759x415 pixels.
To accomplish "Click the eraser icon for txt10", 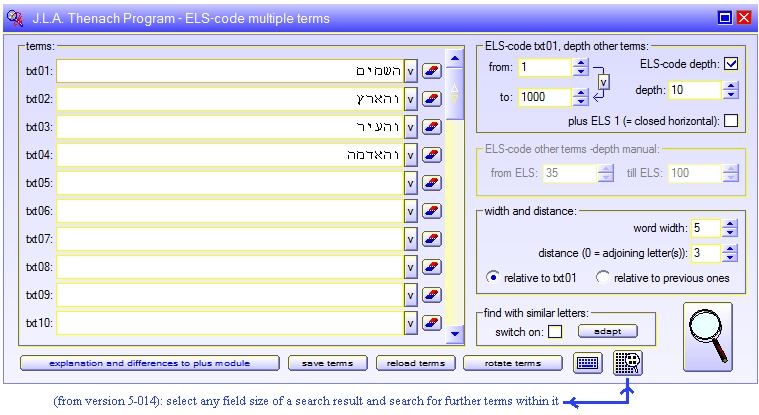I will coord(432,323).
